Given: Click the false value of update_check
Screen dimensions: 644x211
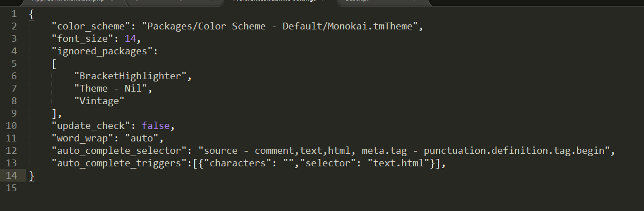Looking at the screenshot, I should (156, 126).
